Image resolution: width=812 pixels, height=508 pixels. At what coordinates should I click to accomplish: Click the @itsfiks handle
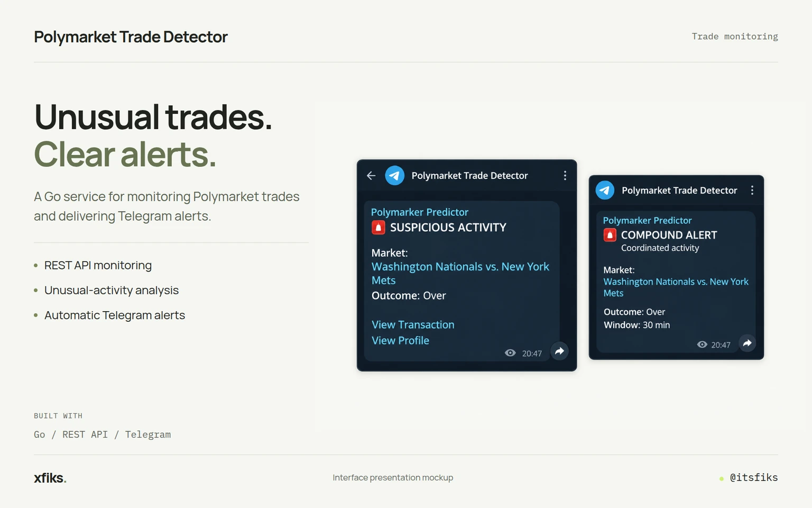coord(754,477)
